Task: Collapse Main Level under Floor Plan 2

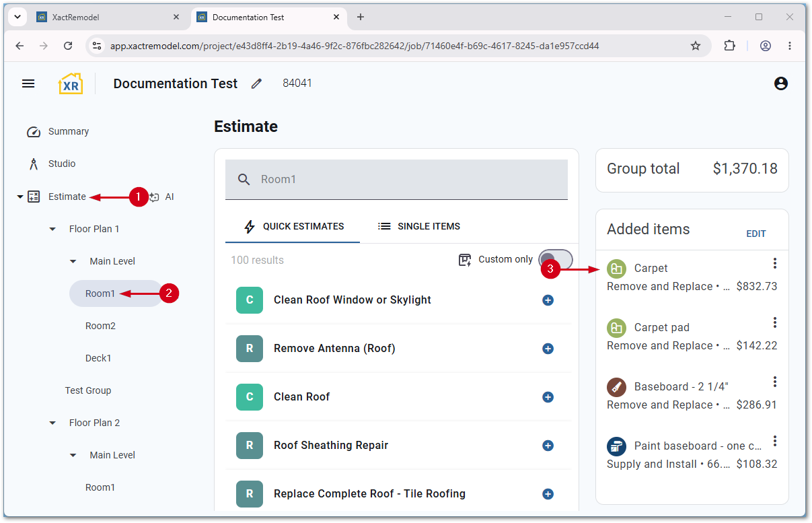Action: [73, 455]
